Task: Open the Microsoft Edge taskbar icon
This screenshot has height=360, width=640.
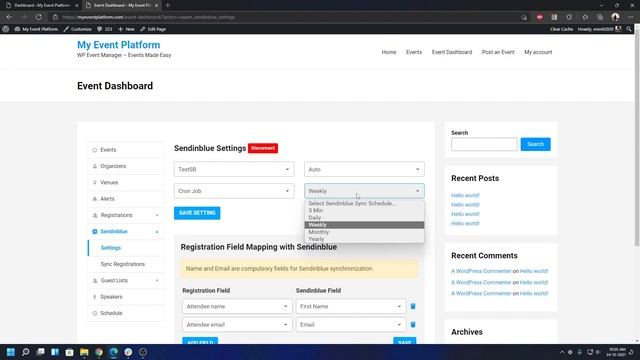Action: [x=113, y=352]
